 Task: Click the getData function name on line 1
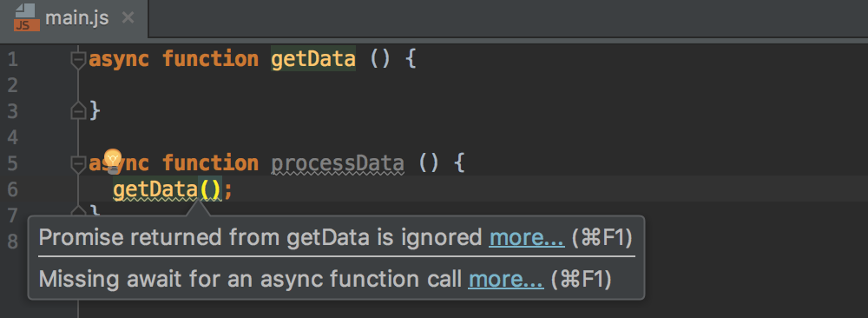tap(312, 59)
